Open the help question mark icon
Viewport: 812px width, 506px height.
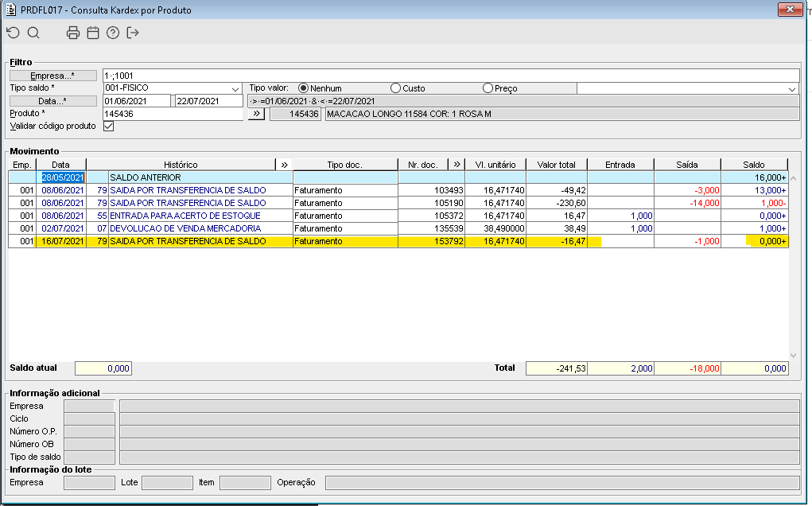[113, 33]
